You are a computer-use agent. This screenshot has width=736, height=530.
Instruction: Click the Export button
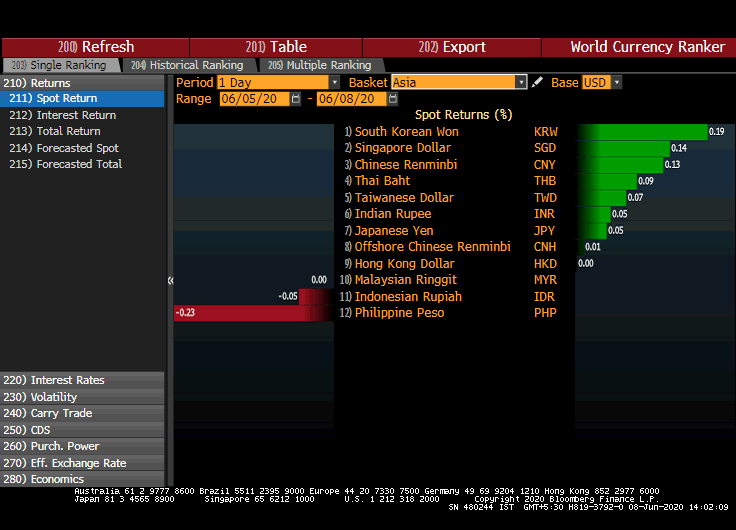[x=452, y=47]
